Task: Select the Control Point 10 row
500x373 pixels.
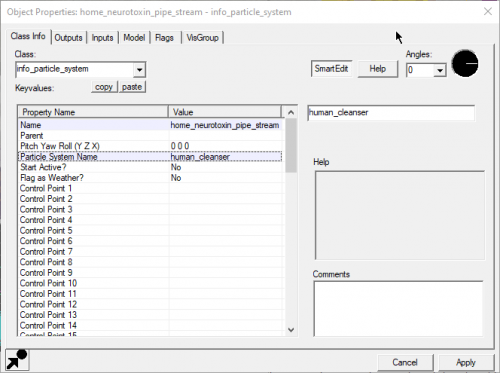Action: (150, 283)
